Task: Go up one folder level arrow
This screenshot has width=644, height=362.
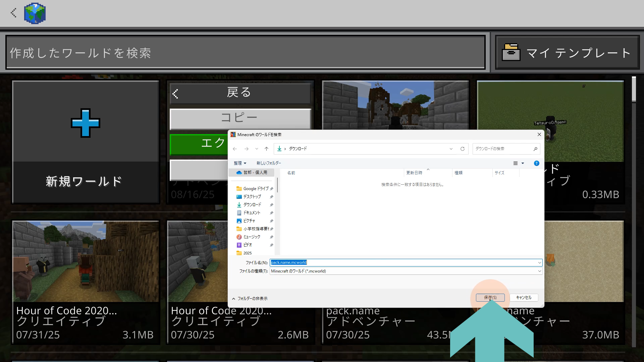Action: [x=266, y=149]
